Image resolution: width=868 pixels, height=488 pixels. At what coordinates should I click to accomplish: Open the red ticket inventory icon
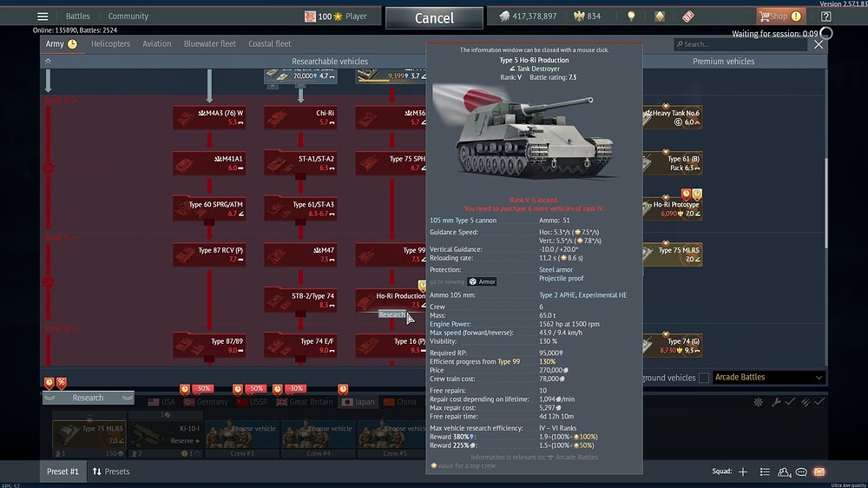click(688, 16)
